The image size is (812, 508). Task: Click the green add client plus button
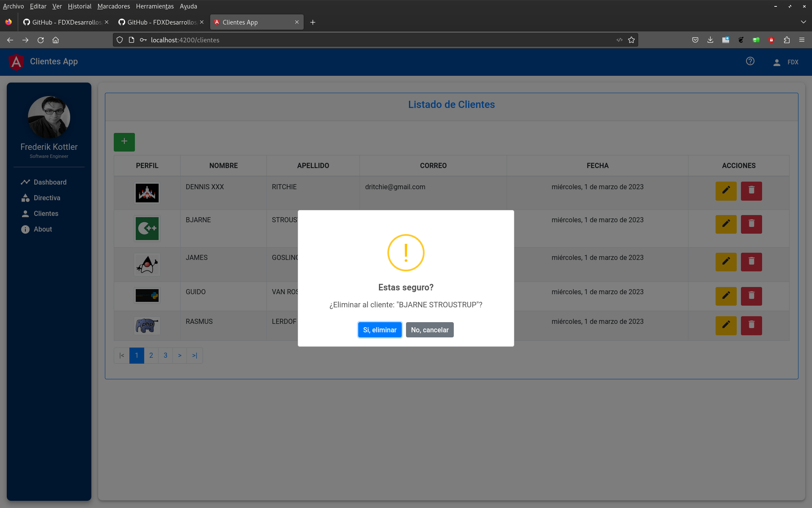tap(124, 142)
